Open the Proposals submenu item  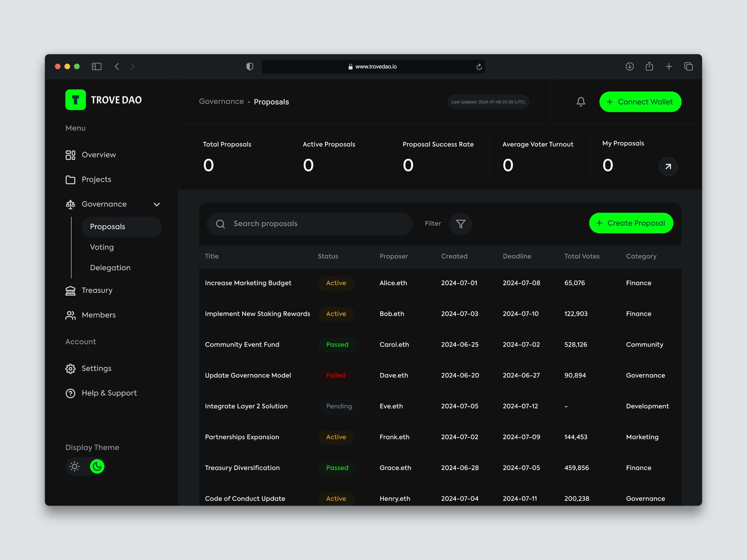tap(122, 227)
